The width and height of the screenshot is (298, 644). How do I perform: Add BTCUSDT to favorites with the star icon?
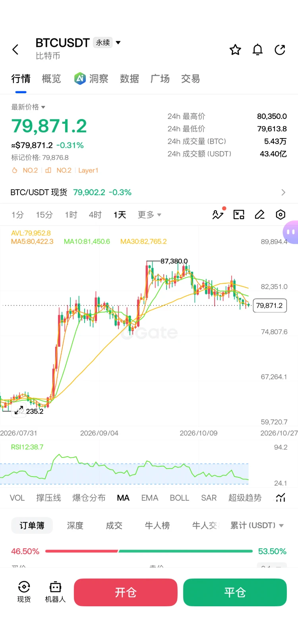pyautogui.click(x=235, y=50)
